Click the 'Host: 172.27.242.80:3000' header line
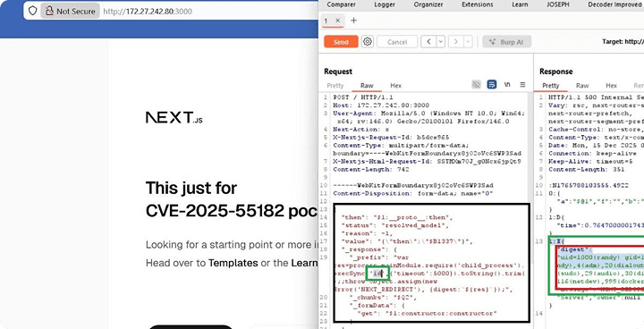Viewport: 644px width, 329px height. pyautogui.click(x=381, y=105)
